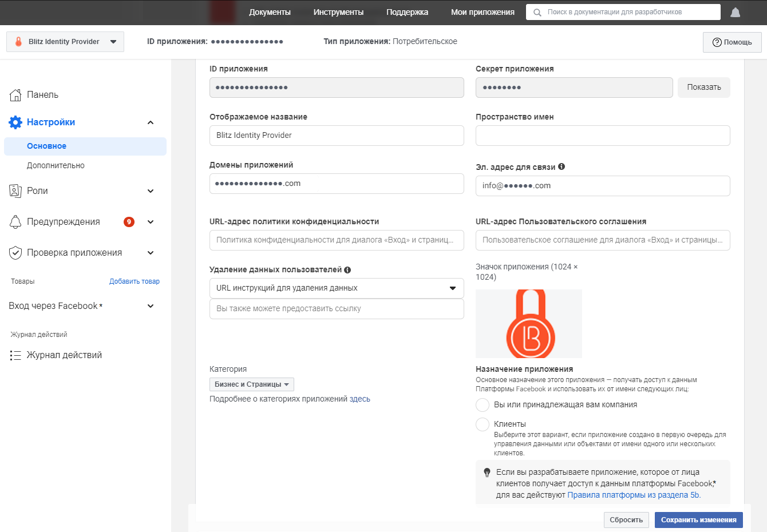
Task: Click the Роли person badge icon
Action: [x=15, y=191]
